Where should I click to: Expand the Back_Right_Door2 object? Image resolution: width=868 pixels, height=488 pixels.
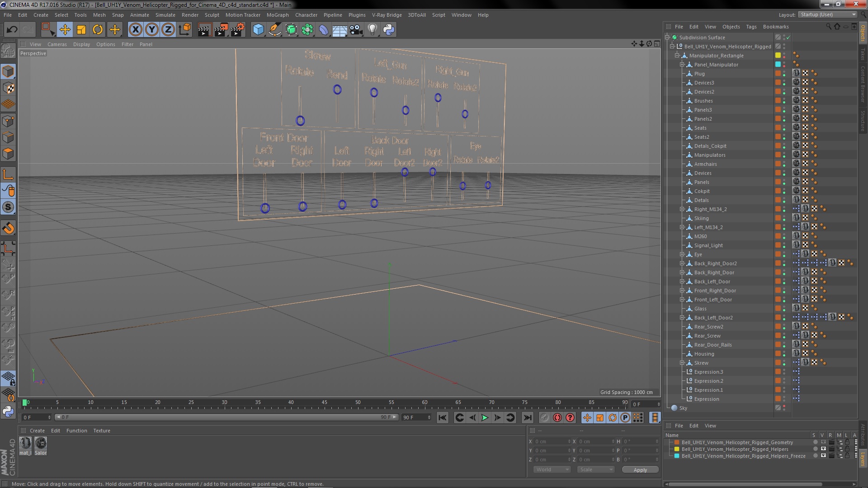[682, 263]
